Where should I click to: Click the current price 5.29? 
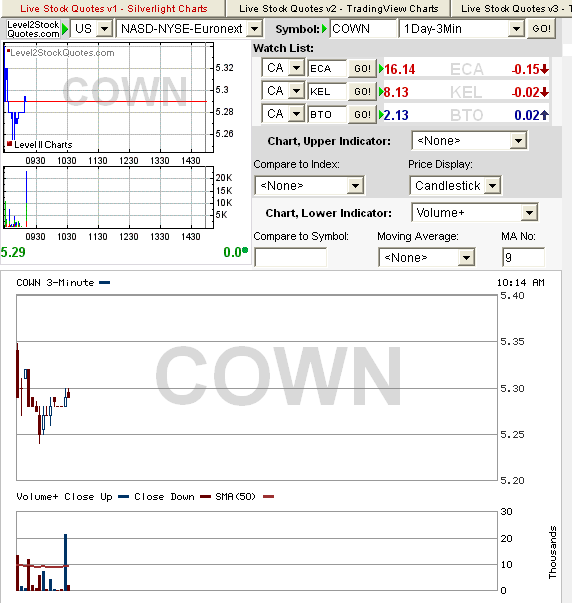pyautogui.click(x=13, y=252)
